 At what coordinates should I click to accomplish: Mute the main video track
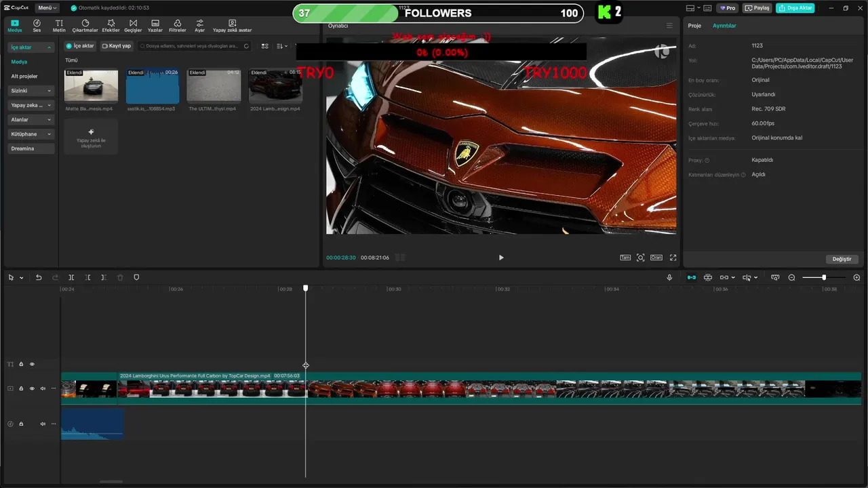(43, 388)
